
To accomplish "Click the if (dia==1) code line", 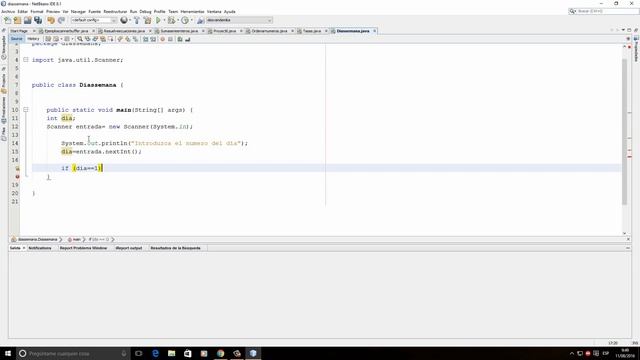I will 82,168.
